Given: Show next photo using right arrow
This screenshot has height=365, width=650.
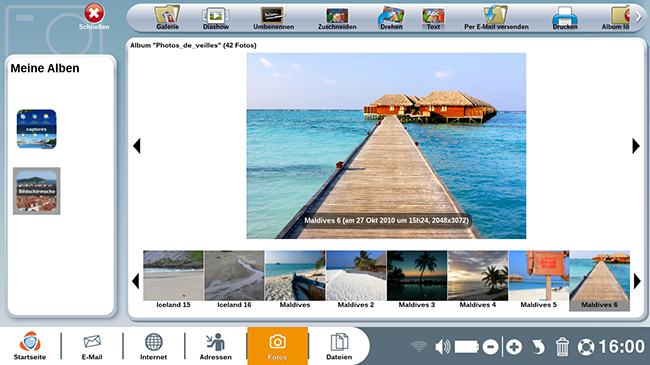Looking at the screenshot, I should [x=636, y=146].
